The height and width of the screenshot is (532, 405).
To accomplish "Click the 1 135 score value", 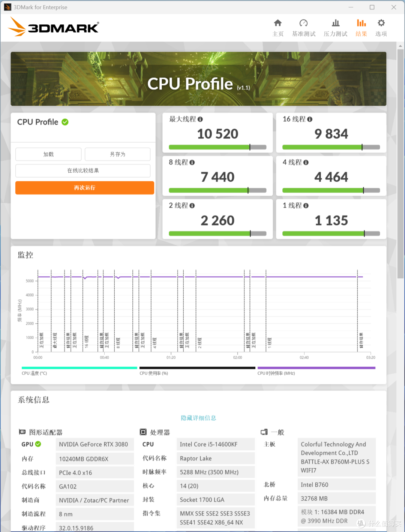I will [331, 220].
